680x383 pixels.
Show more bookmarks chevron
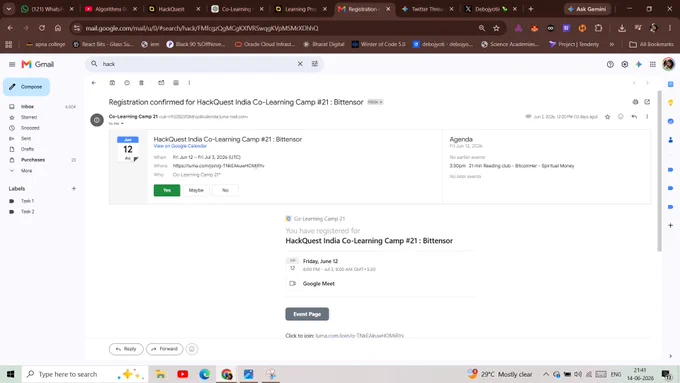pyautogui.click(x=611, y=44)
